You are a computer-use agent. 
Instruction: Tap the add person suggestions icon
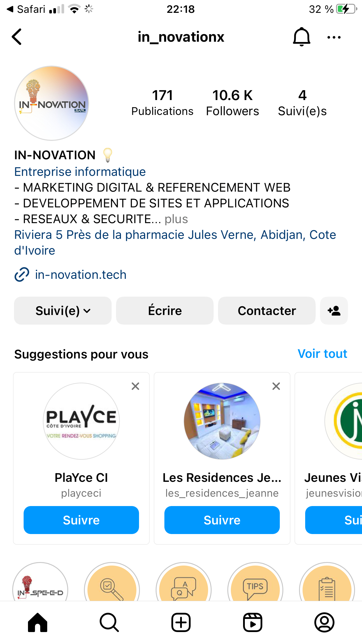tap(334, 311)
